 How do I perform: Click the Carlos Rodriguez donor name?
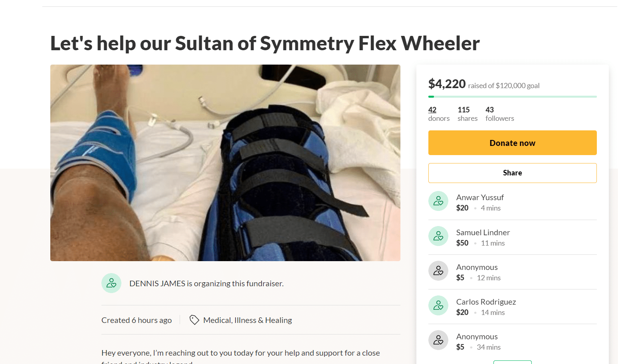click(x=486, y=302)
